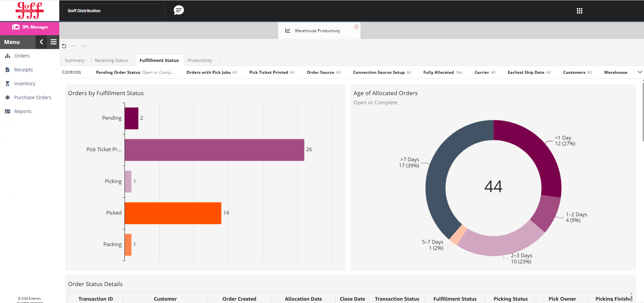Expand the controls bar chevron
Screen dimensions: 644x303
pyautogui.click(x=640, y=72)
